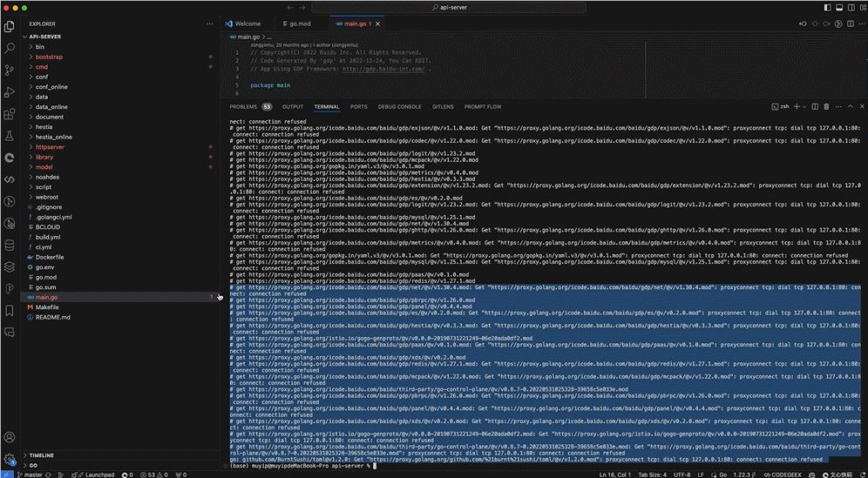Click Ln 16, Col 1 in status bar
868x478 pixels.
click(x=615, y=475)
